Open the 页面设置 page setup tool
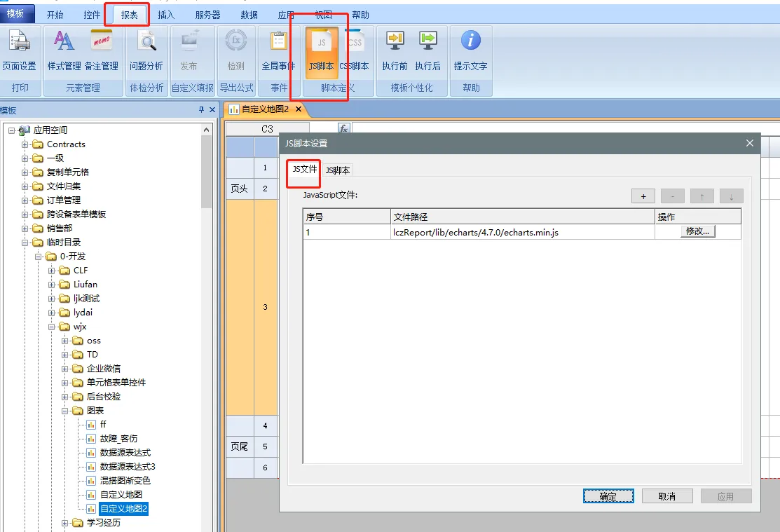Screen dimensions: 780x532 pyautogui.click(x=19, y=50)
